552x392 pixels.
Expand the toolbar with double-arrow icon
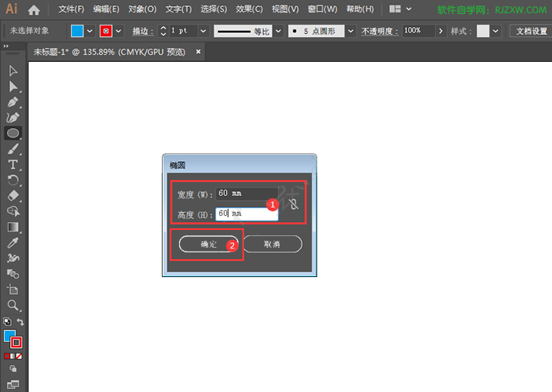(x=6, y=46)
